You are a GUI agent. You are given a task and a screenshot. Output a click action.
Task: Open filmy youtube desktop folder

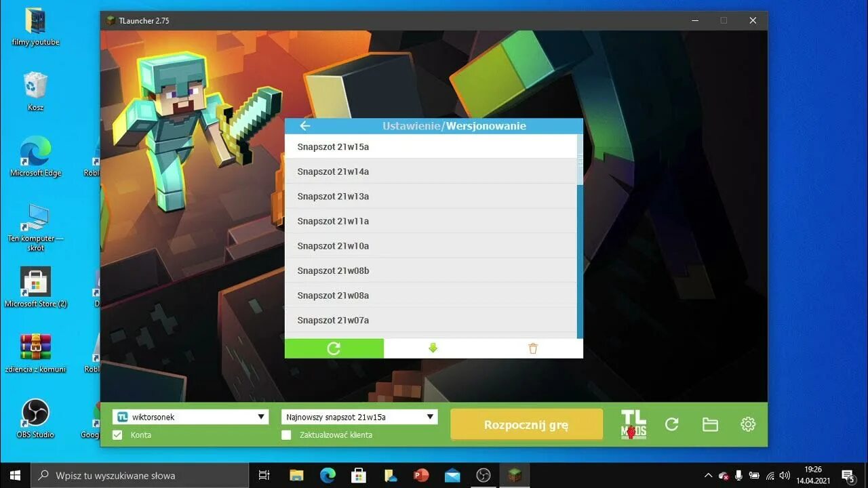pyautogui.click(x=35, y=27)
